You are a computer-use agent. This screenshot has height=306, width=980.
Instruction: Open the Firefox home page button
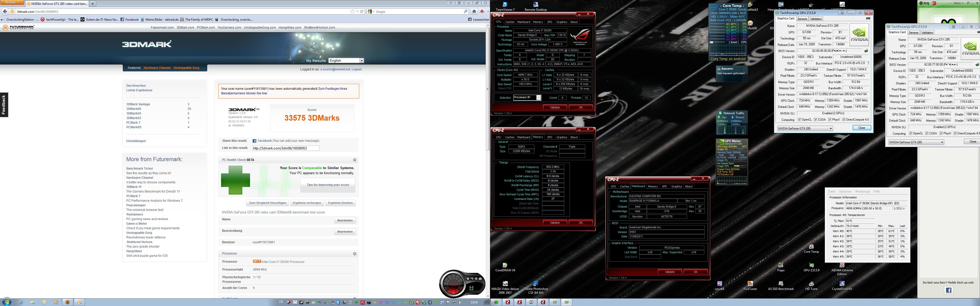pos(474,11)
